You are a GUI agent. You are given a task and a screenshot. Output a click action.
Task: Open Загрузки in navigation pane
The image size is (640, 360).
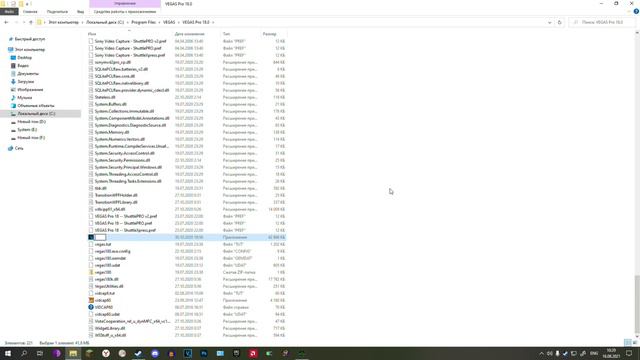26,82
